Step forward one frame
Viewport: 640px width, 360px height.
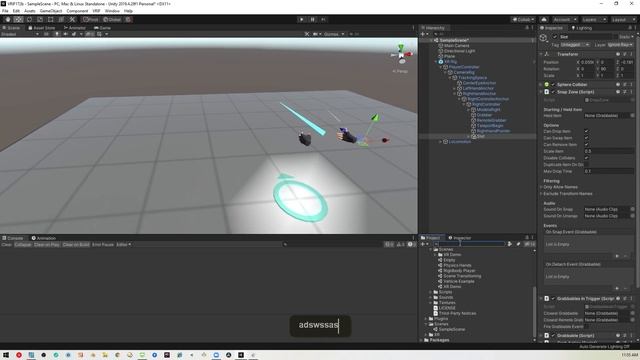point(323,20)
